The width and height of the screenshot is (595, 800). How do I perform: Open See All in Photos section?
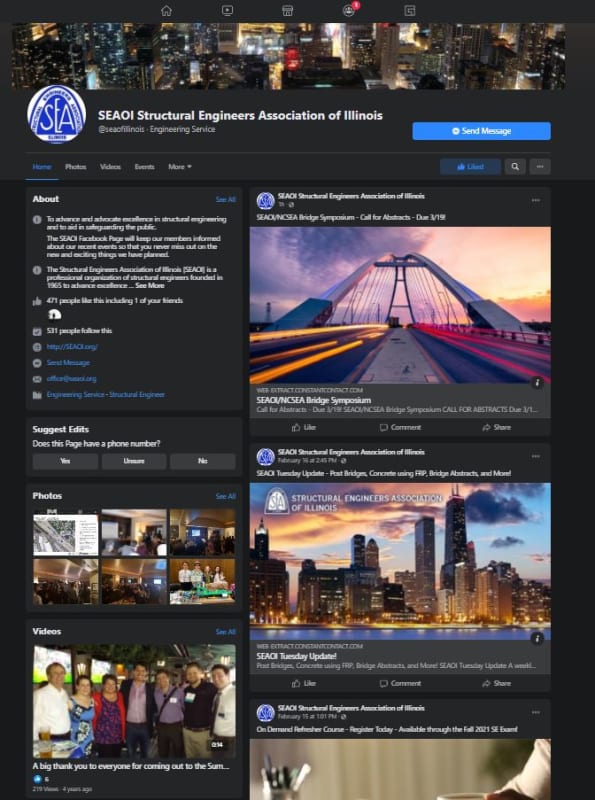226,496
